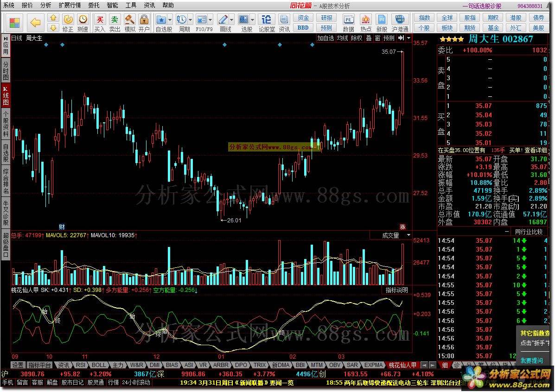Click the 热点 flame hot icon

[x=366, y=19]
